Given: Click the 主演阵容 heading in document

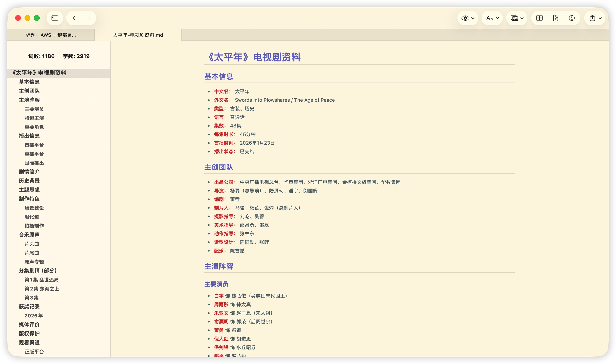Looking at the screenshot, I should 218,266.
